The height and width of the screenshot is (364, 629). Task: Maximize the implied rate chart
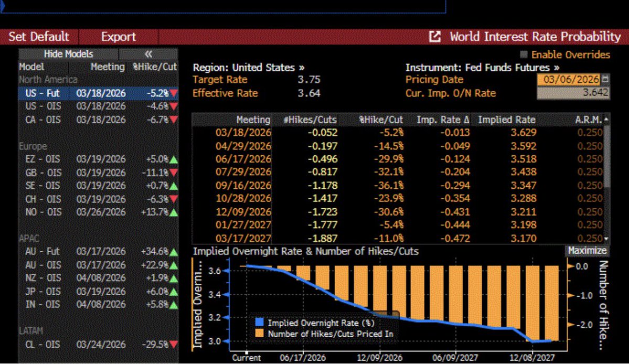click(587, 251)
